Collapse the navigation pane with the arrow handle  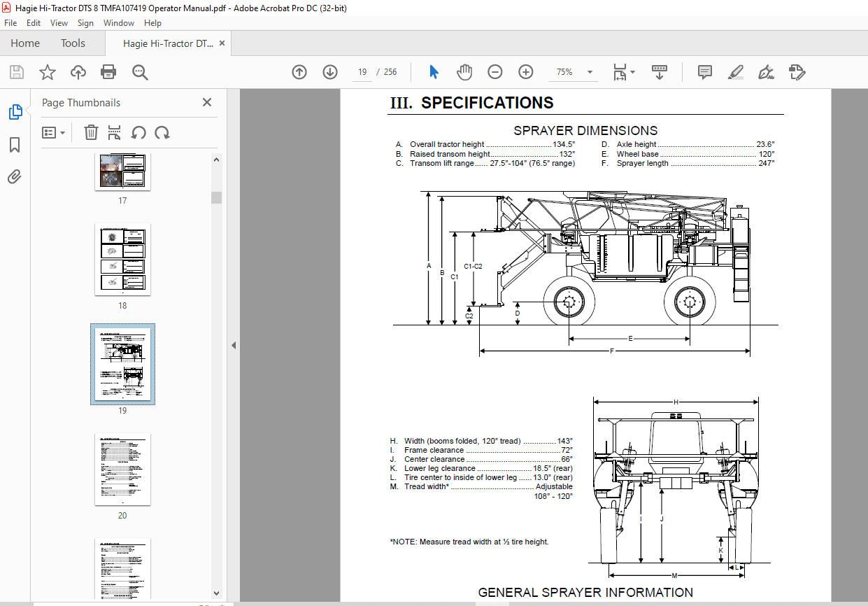click(x=234, y=346)
